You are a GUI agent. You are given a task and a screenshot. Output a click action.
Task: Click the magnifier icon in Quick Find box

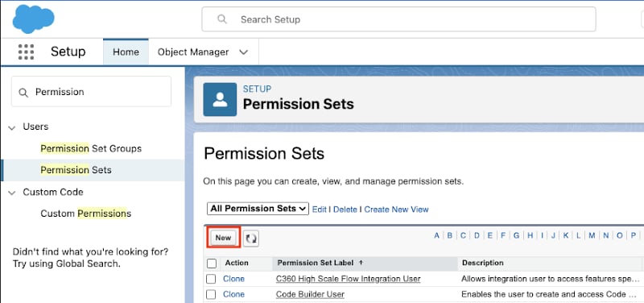(x=24, y=93)
